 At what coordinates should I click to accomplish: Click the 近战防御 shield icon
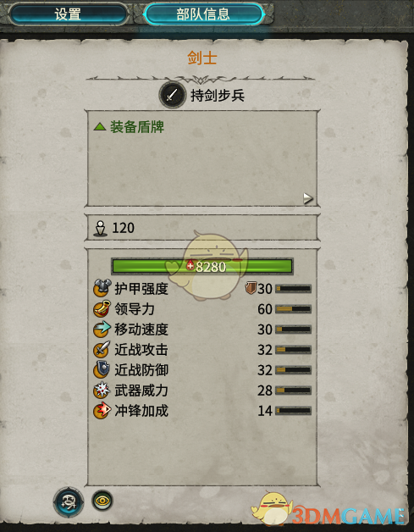tap(102, 370)
